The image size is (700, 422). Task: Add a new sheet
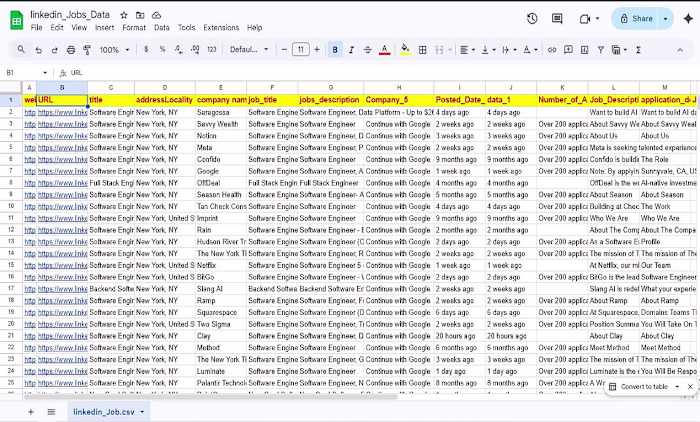point(31,412)
